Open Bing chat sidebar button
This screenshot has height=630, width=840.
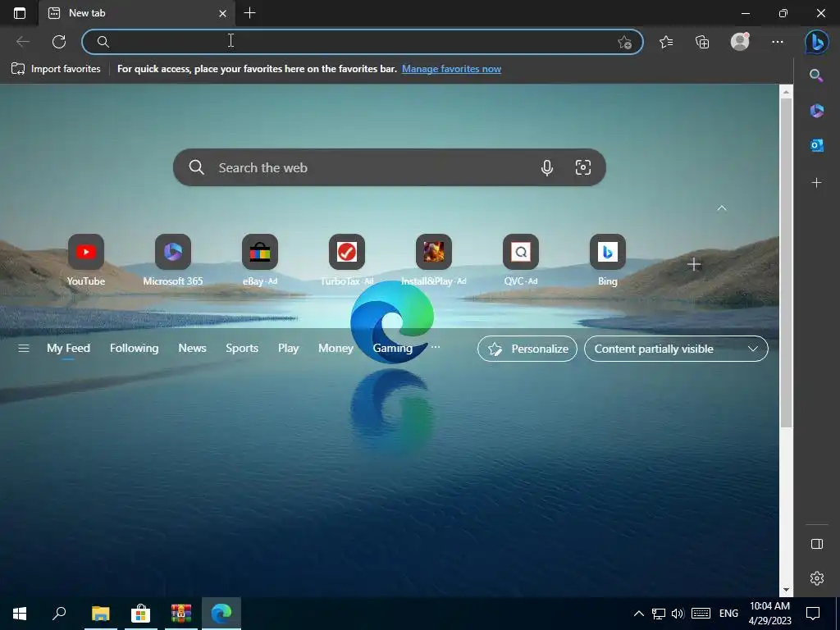[816, 42]
